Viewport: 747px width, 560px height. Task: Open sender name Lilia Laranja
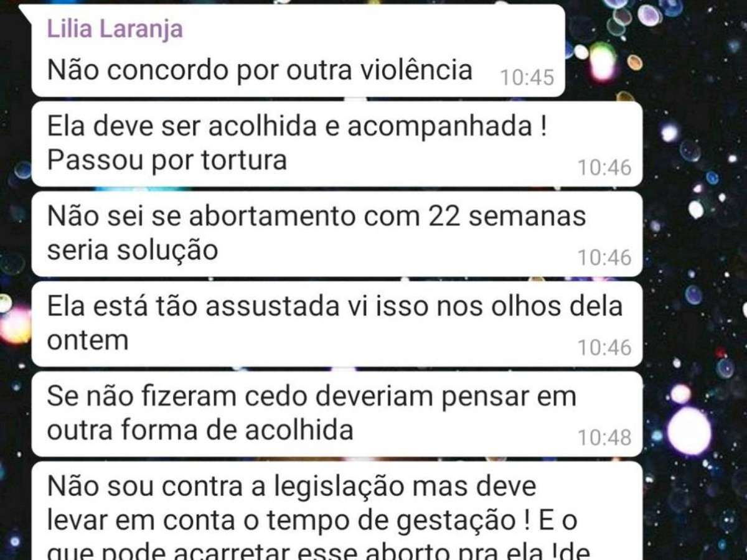point(115,29)
